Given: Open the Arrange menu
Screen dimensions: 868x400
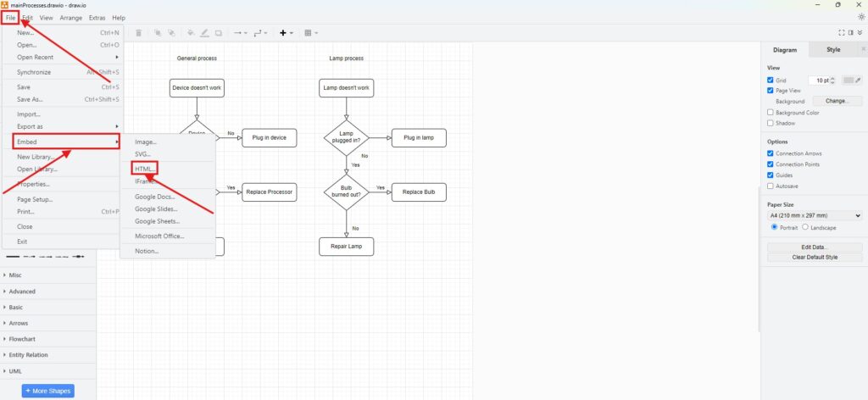Looking at the screenshot, I should [x=71, y=18].
